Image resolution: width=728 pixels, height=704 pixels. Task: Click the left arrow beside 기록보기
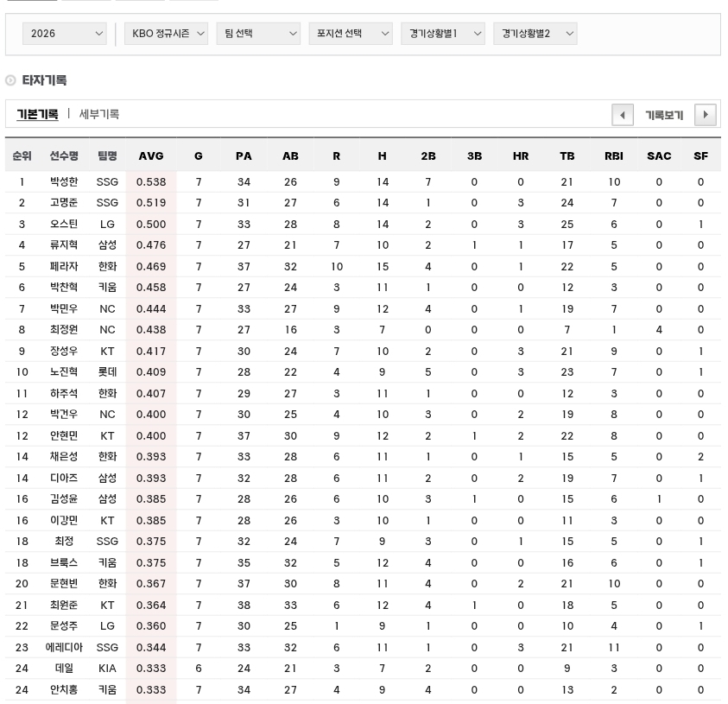coord(622,115)
